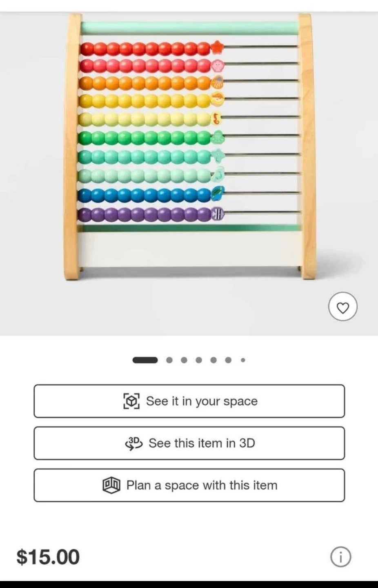Go to the second carousel image dot
This screenshot has width=378, height=588.
[x=169, y=360]
